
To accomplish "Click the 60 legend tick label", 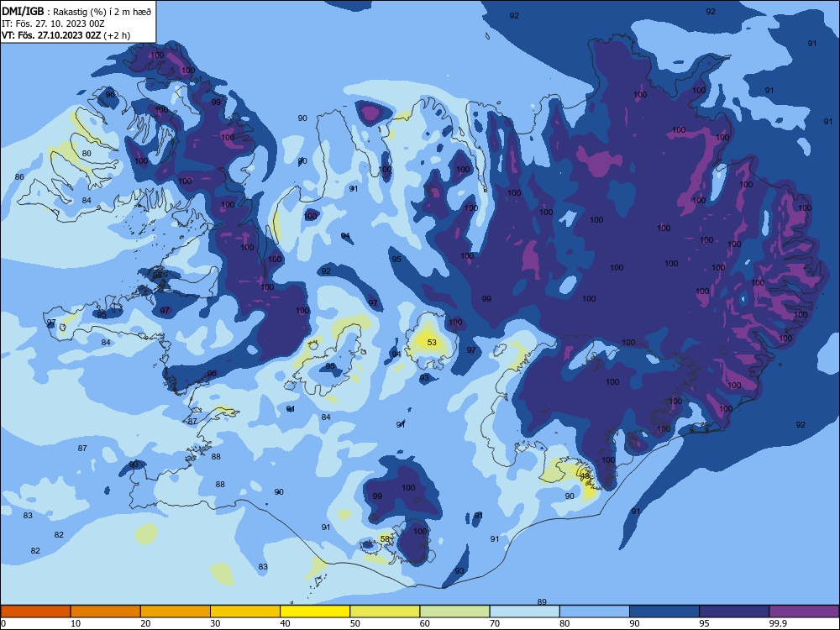I will click(425, 623).
